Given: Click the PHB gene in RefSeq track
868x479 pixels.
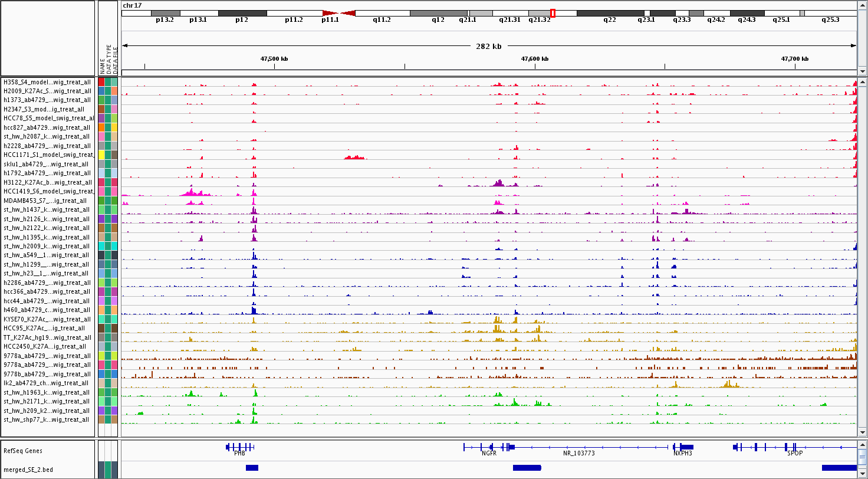Looking at the screenshot, I should (240, 447).
